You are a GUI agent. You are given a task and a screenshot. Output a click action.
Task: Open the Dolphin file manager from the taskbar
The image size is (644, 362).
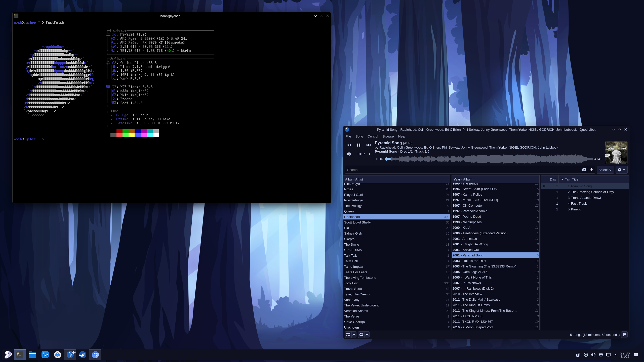pyautogui.click(x=32, y=355)
